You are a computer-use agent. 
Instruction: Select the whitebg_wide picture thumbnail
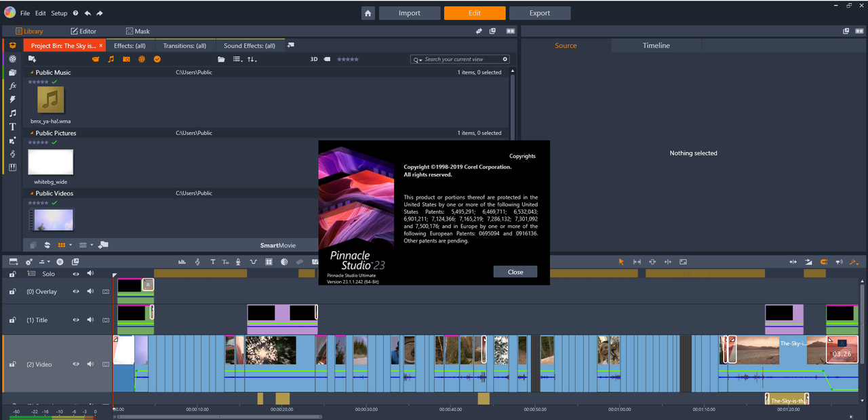tap(50, 162)
